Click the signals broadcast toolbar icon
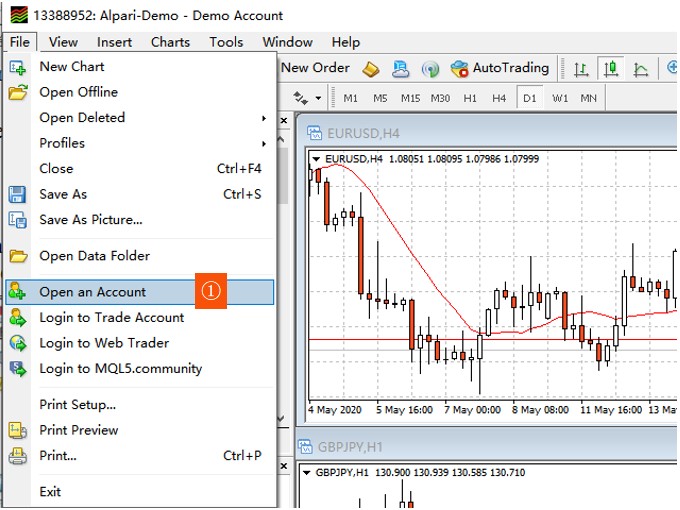Screen dimensions: 680x510 (x=430, y=69)
